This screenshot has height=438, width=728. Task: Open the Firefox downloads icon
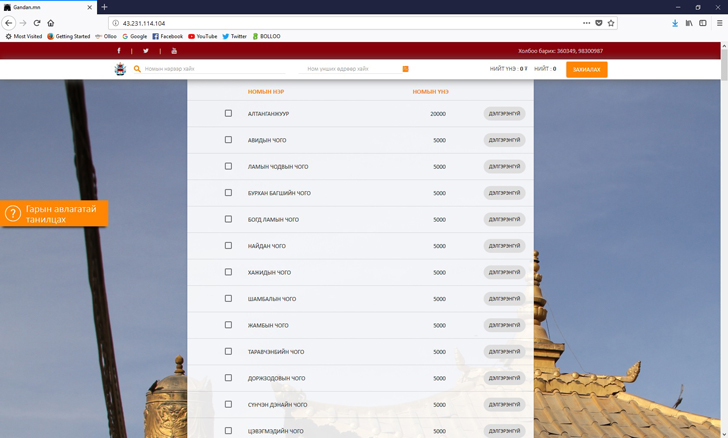pyautogui.click(x=675, y=23)
